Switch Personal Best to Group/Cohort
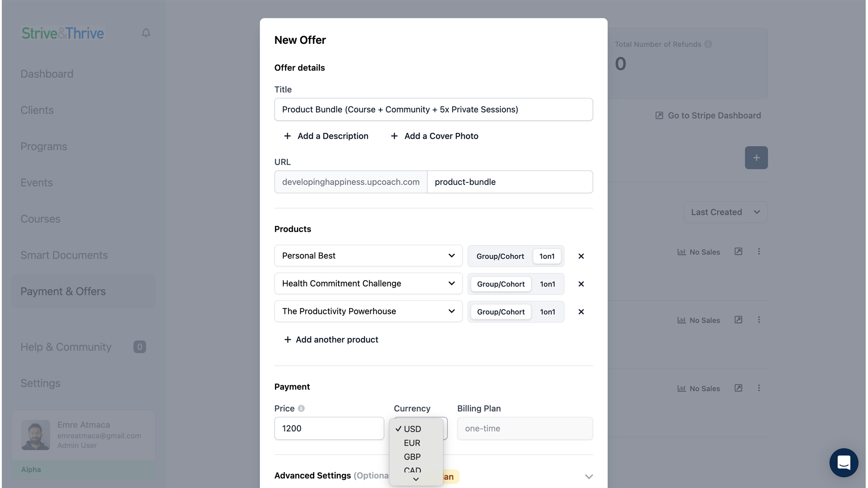 500,256
